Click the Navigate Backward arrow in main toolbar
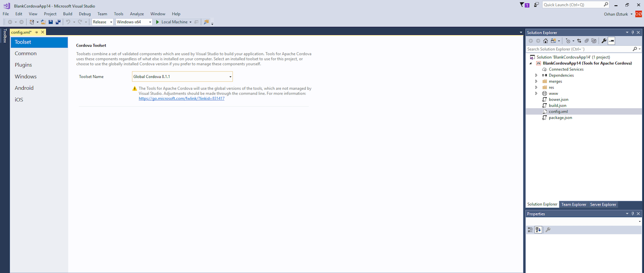644x273 pixels. pyautogui.click(x=10, y=22)
